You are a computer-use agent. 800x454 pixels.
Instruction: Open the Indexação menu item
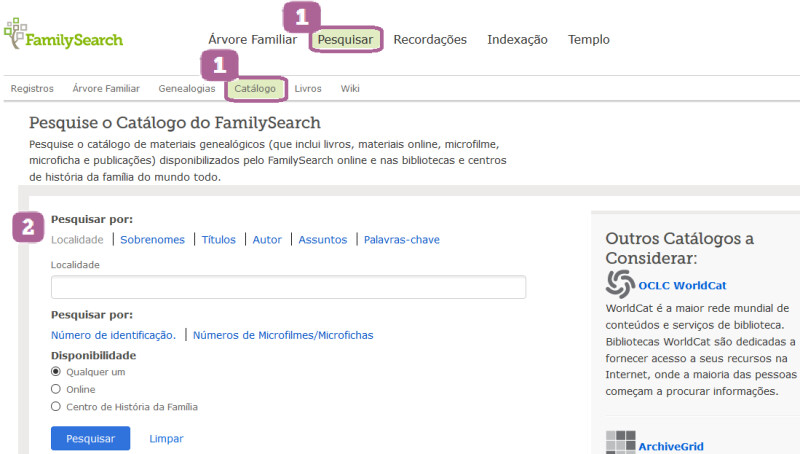click(517, 40)
